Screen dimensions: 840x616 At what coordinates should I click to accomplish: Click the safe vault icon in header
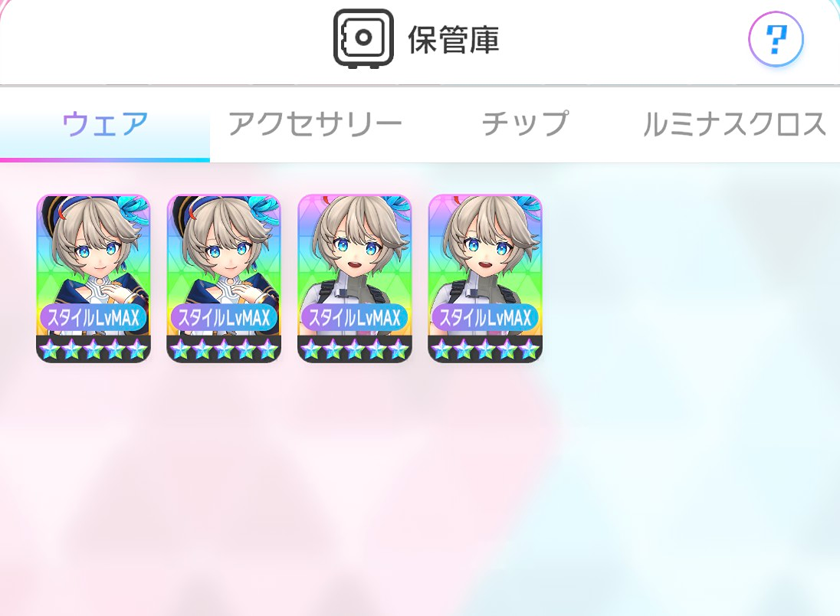(363, 38)
